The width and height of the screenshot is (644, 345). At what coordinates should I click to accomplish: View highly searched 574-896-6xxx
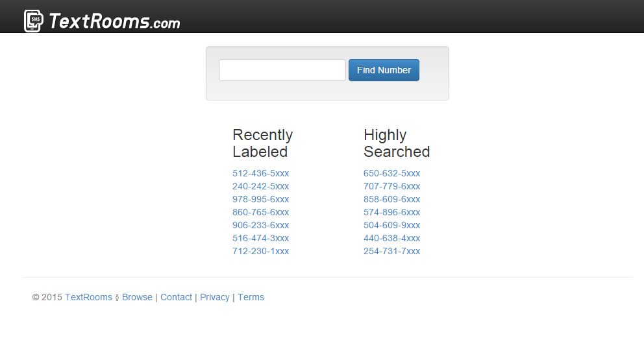391,212
